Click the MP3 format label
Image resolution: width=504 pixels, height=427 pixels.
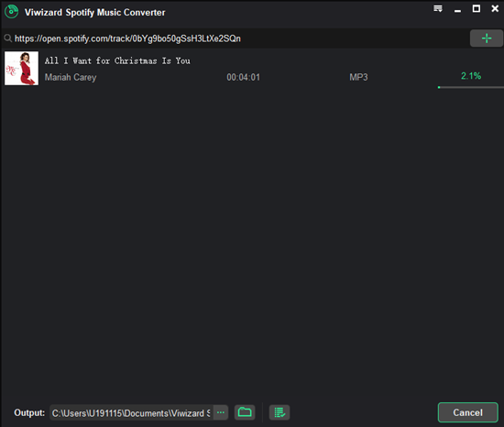pyautogui.click(x=358, y=78)
